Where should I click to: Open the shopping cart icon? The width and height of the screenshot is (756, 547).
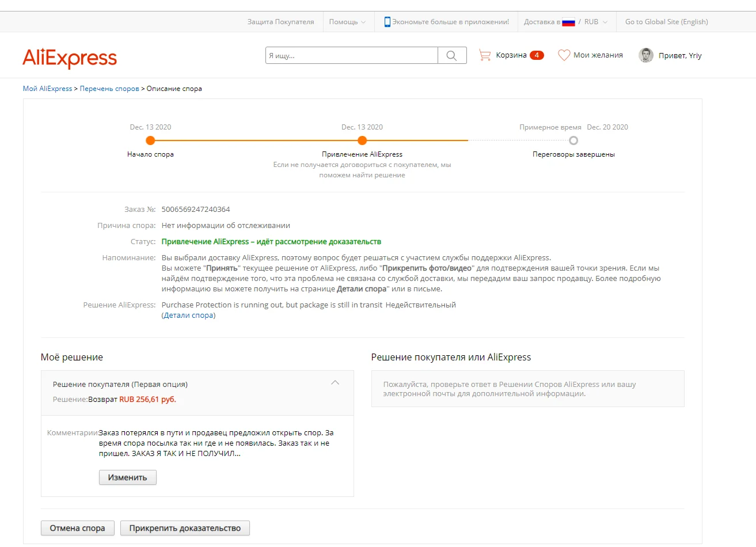[485, 55]
